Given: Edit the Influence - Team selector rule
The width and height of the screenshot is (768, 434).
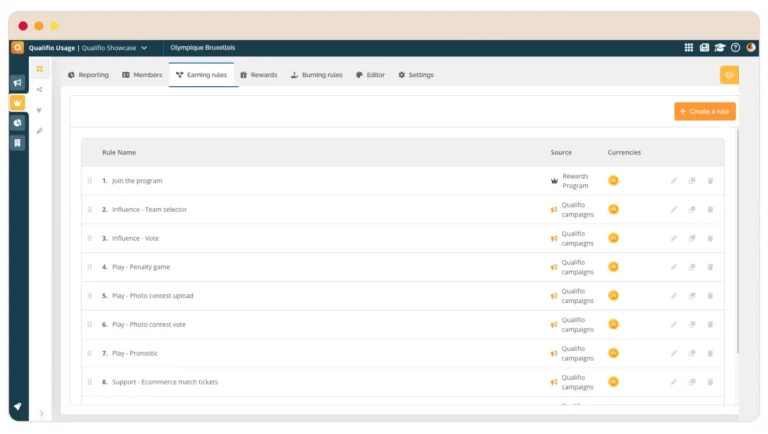Looking at the screenshot, I should (x=674, y=210).
